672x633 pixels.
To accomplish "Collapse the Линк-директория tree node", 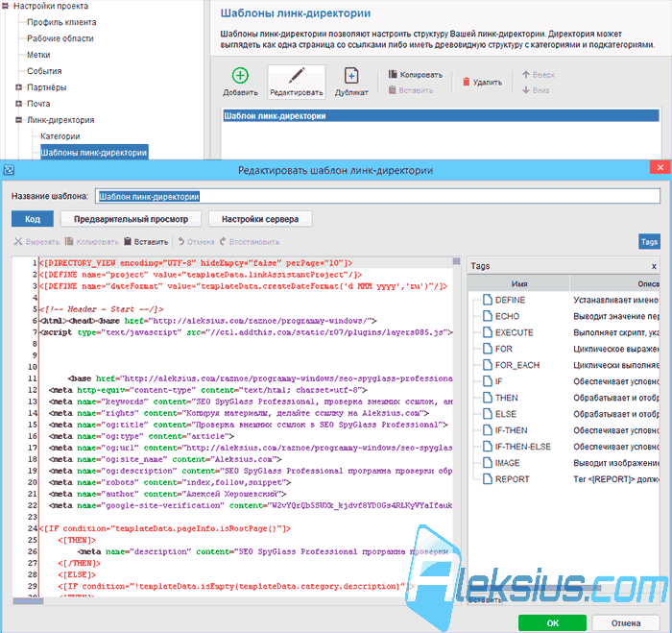I will (x=19, y=120).
